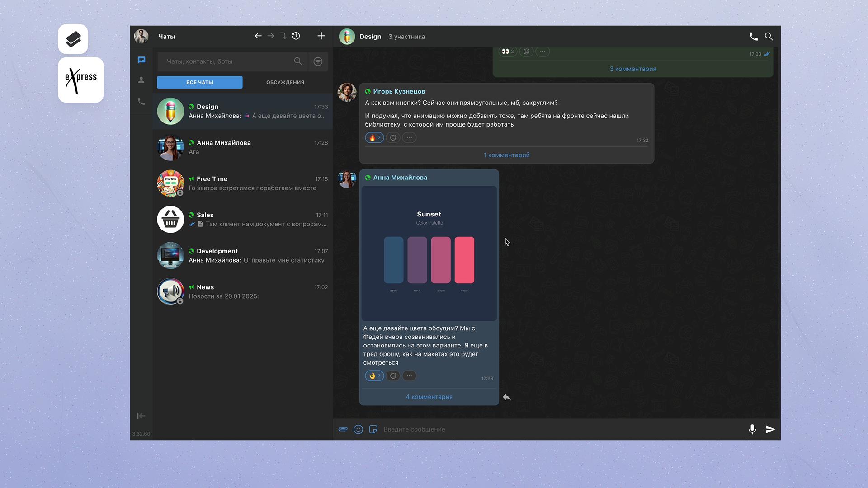Collapse the left sidebar panel
868x488 pixels.
pyautogui.click(x=141, y=416)
